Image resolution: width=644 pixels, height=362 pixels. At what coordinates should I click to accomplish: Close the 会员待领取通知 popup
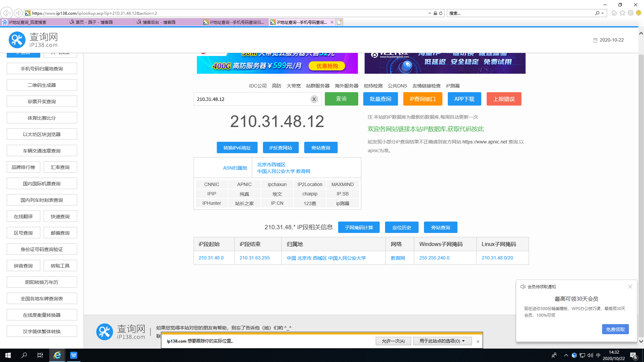coord(630,287)
